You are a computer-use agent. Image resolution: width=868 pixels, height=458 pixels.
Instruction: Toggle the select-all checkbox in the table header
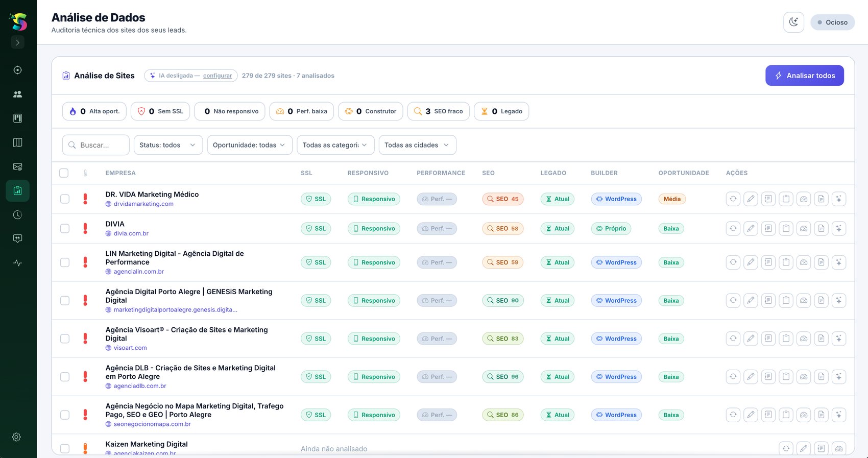tap(64, 173)
